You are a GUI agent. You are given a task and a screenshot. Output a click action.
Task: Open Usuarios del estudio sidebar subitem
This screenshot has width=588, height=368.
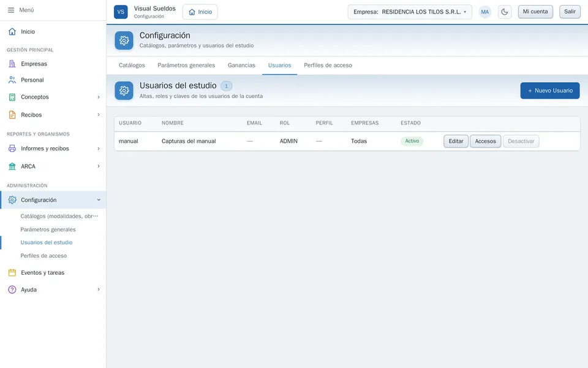coord(47,243)
